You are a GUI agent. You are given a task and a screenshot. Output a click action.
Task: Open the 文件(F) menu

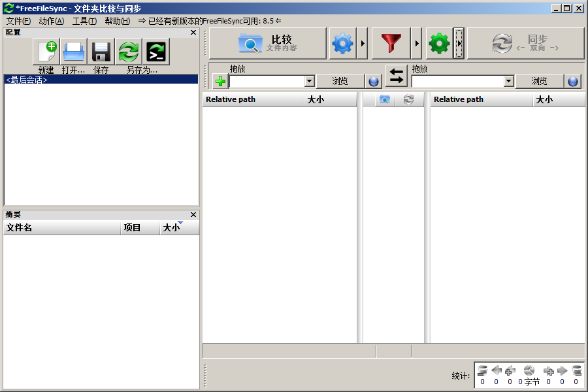pyautogui.click(x=18, y=21)
